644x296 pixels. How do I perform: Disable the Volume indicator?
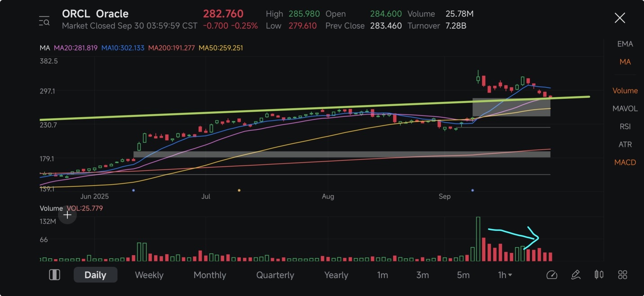(625, 91)
